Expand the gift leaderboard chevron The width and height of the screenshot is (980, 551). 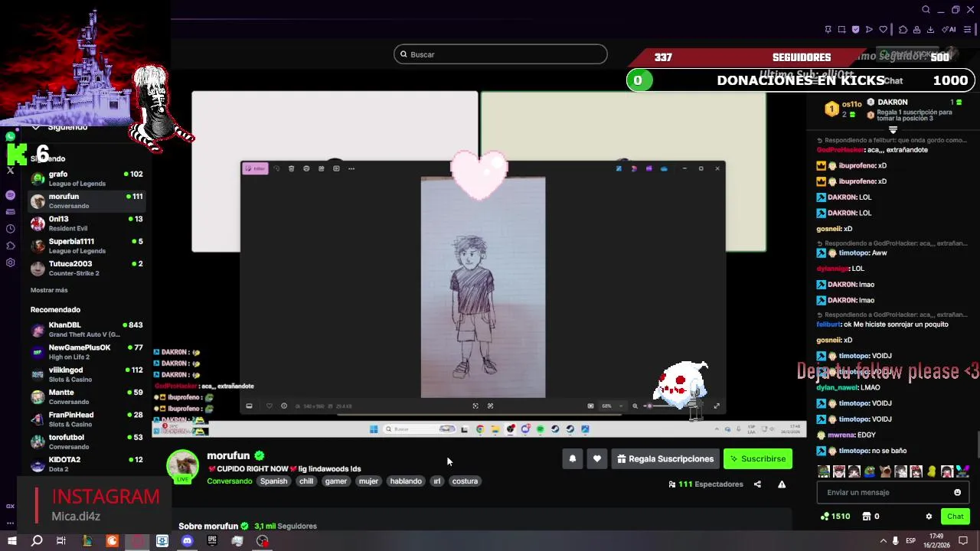click(x=893, y=130)
